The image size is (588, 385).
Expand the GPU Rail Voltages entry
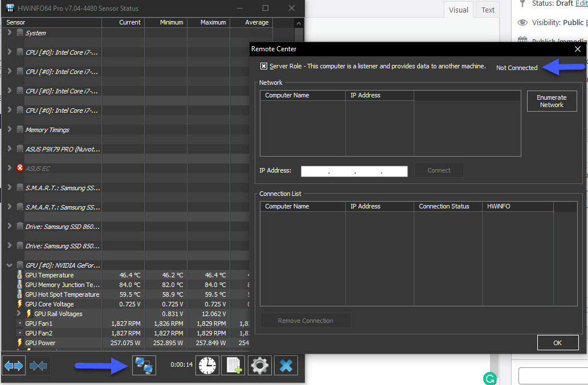coord(18,313)
